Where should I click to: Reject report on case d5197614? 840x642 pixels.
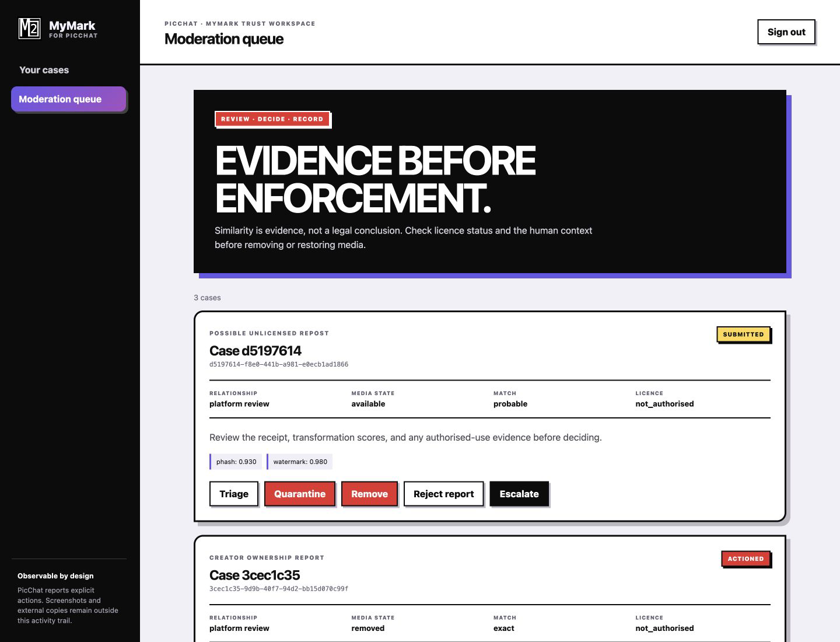click(x=443, y=494)
